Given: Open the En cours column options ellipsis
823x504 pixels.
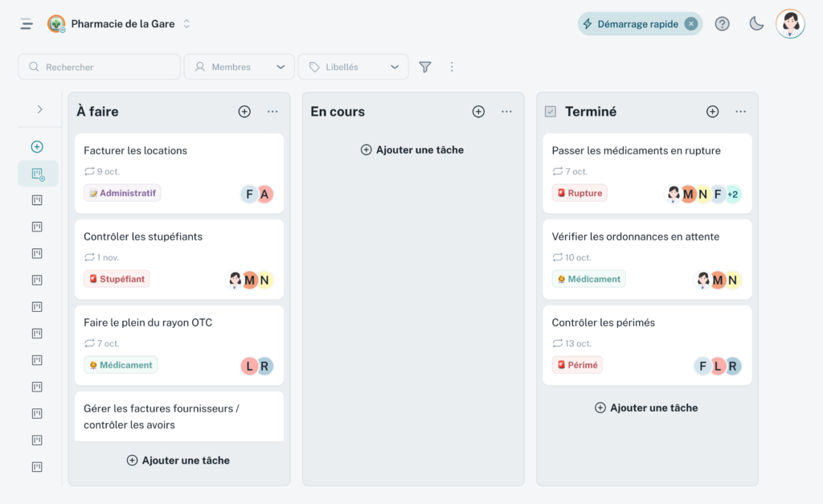Looking at the screenshot, I should point(506,112).
